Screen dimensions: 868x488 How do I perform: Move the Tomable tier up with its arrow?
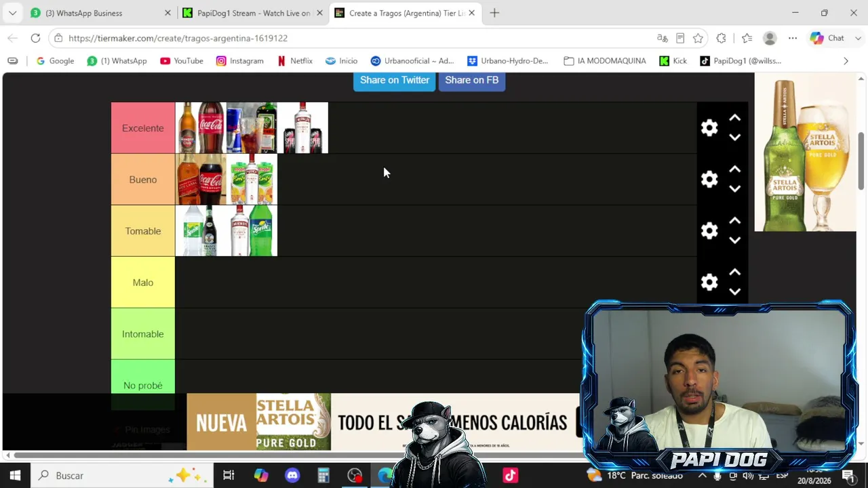coord(734,222)
